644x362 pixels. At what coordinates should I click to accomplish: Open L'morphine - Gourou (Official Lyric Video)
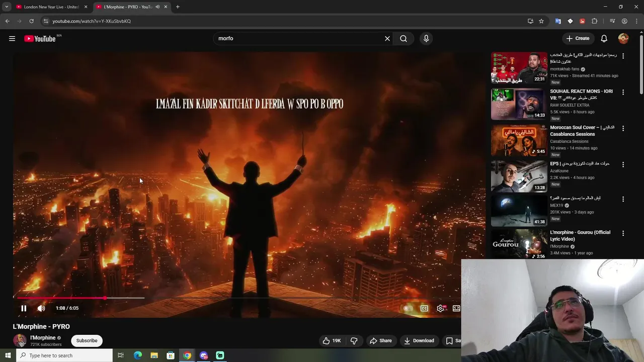click(580, 236)
